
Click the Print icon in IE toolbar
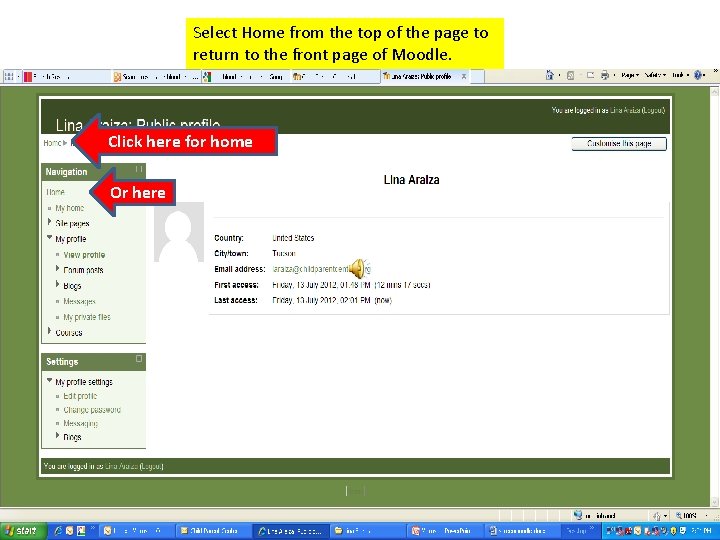605,75
